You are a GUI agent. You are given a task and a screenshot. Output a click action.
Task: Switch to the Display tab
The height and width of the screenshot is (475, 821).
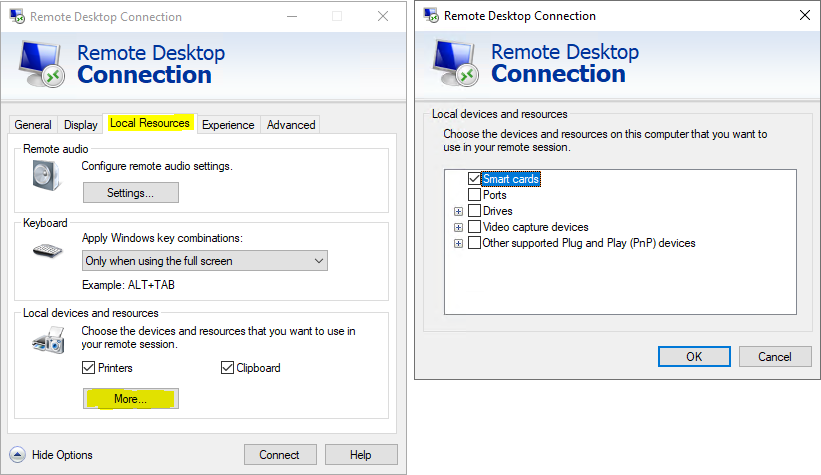[x=81, y=125]
